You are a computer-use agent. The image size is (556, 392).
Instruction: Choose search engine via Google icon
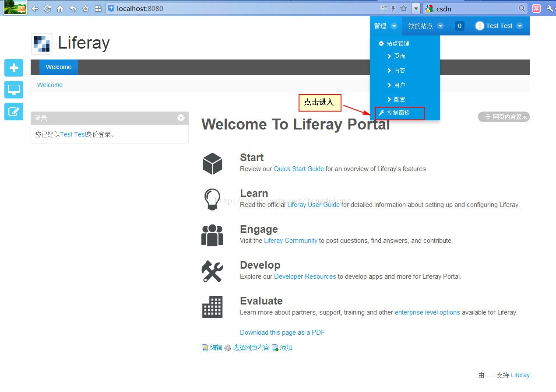point(429,8)
